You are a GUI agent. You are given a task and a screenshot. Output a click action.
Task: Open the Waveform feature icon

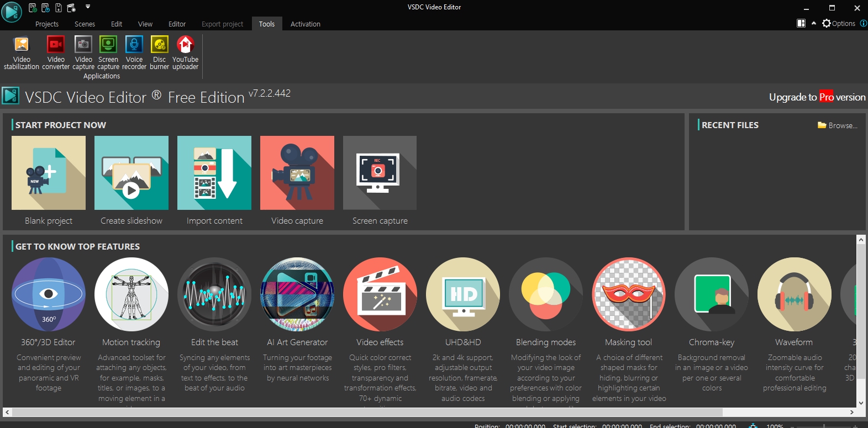point(795,294)
